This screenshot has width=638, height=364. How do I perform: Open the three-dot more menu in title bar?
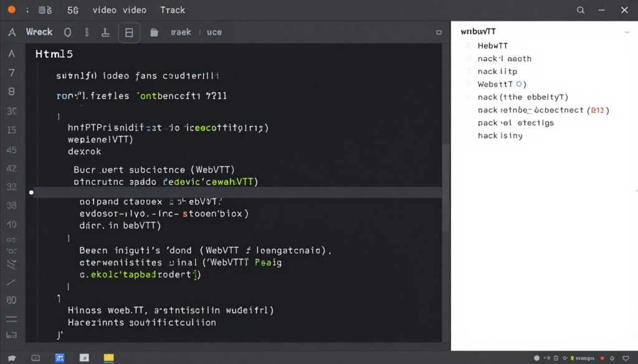pyautogui.click(x=602, y=10)
